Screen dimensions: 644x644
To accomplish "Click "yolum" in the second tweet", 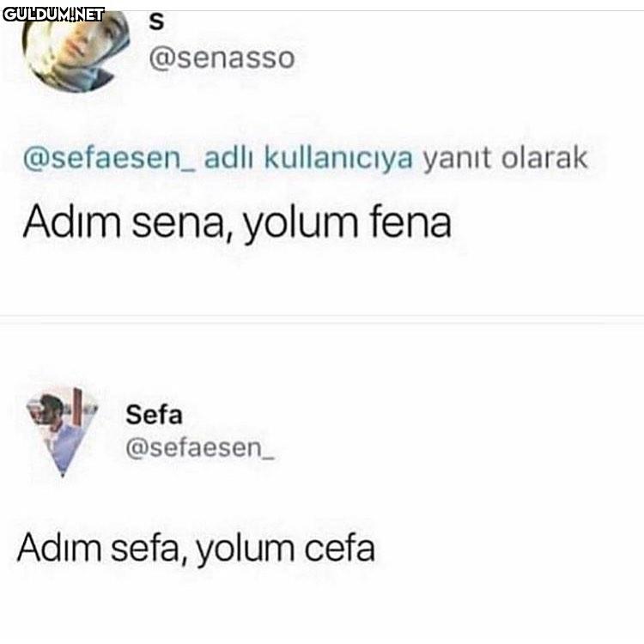I will tap(246, 550).
